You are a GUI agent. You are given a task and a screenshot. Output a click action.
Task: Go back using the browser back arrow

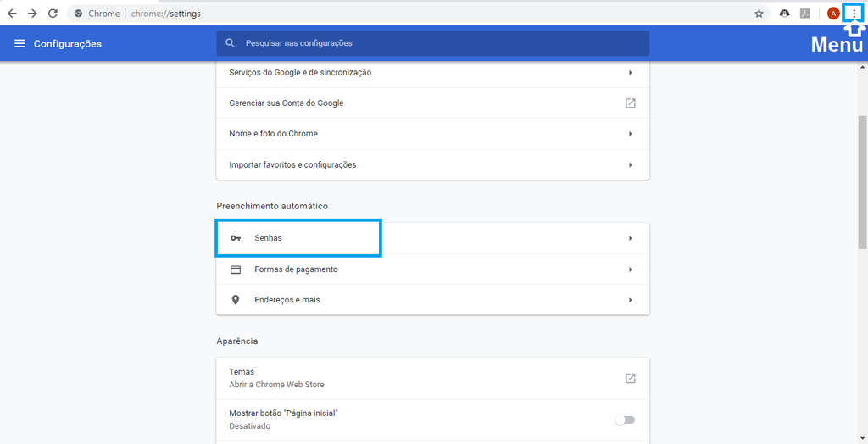(12, 14)
